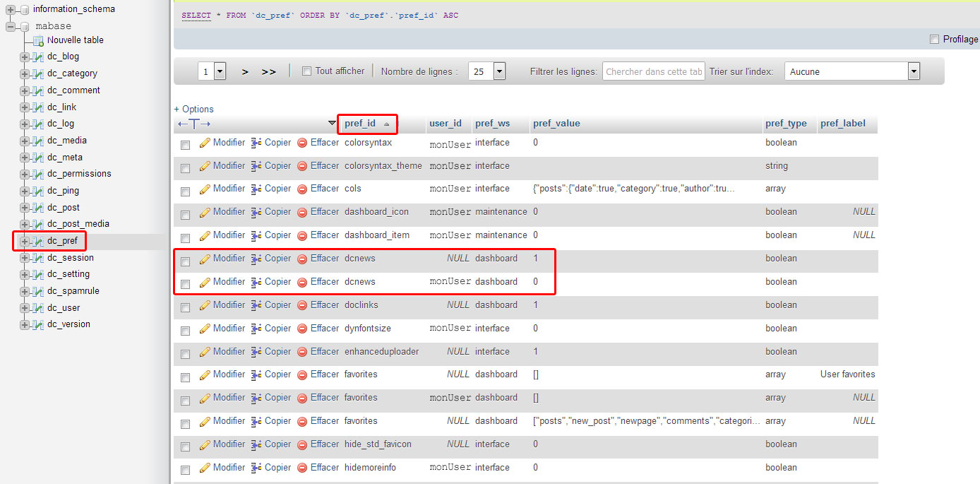Select the dc_pref table in sidebar
980x484 pixels.
(x=62, y=241)
